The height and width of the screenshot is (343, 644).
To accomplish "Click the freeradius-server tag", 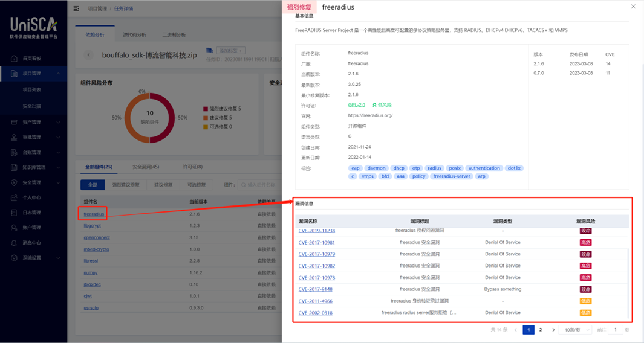I will tap(451, 176).
